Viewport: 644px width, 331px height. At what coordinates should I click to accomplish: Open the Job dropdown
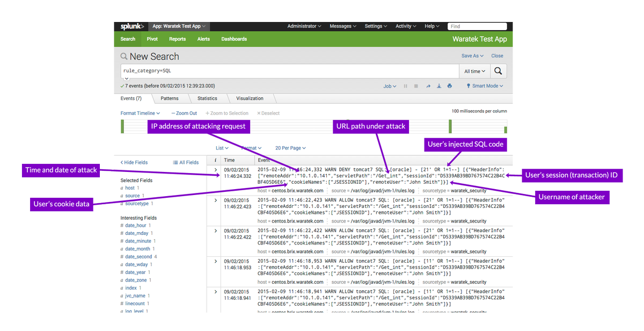(x=390, y=86)
